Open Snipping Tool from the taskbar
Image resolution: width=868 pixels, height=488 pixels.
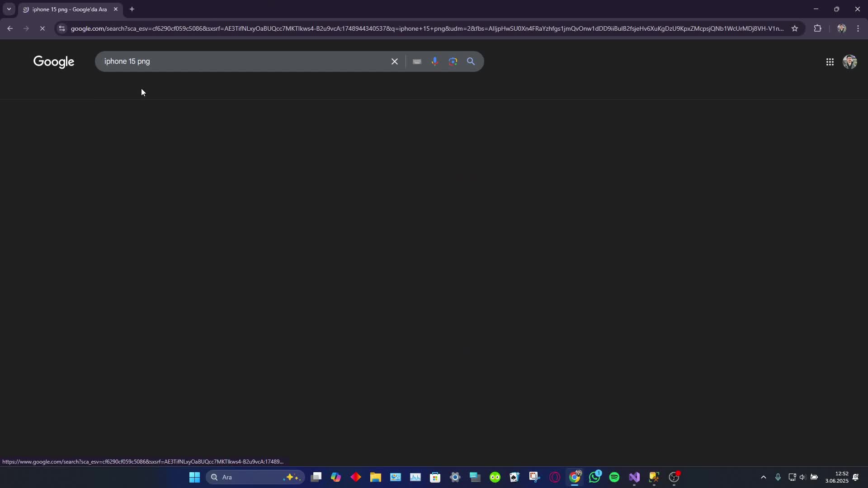point(535,477)
